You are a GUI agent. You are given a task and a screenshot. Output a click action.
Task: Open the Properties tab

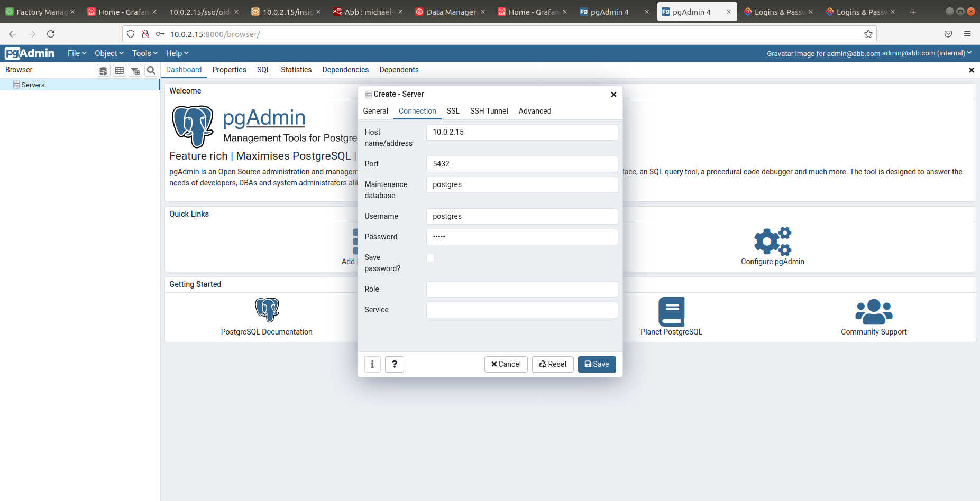tap(230, 70)
